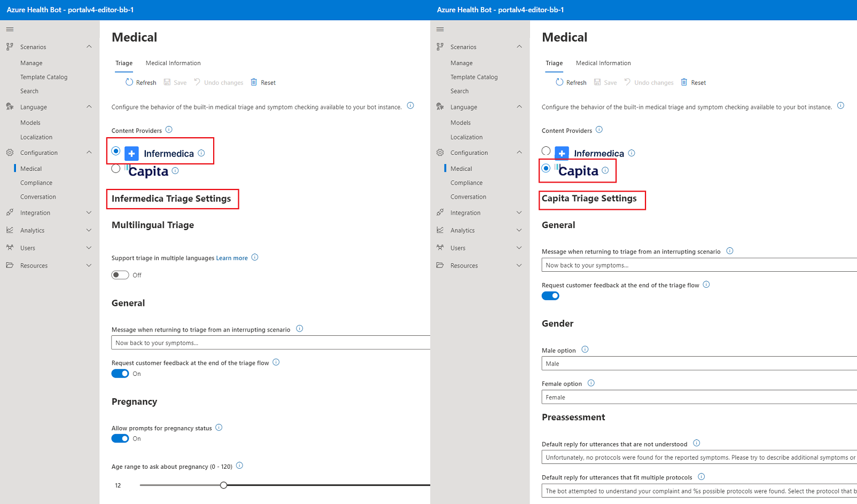Click Analytics chart icon in left sidebar

(10, 230)
